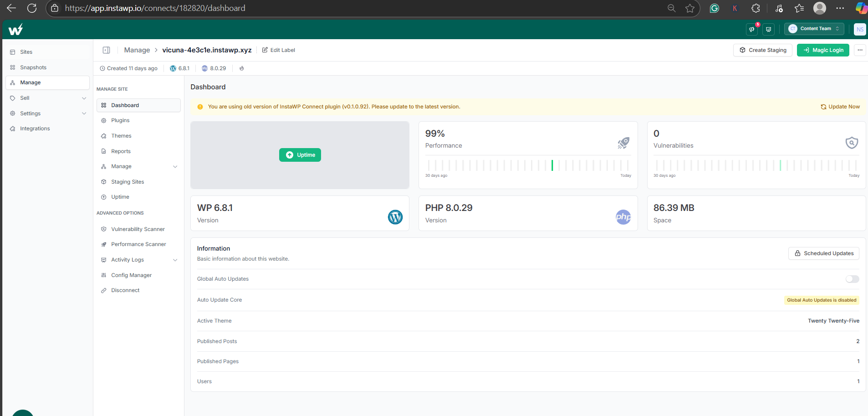The height and width of the screenshot is (416, 868).
Task: Open the Content Team dropdown
Action: pyautogui.click(x=814, y=29)
